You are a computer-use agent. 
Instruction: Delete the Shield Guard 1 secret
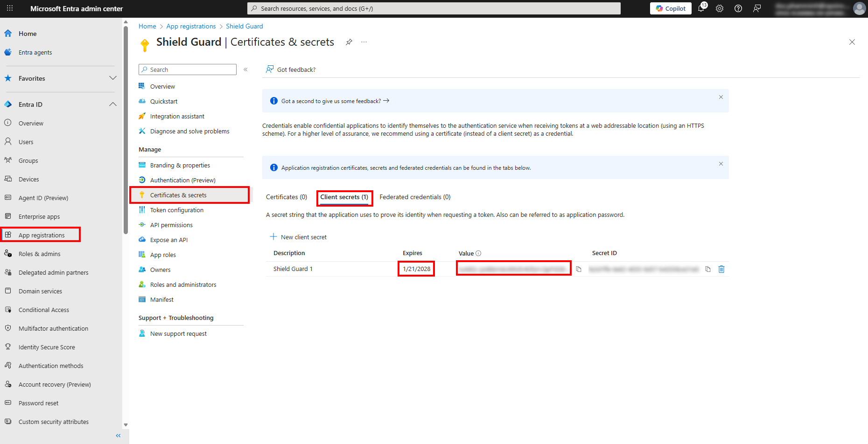pos(721,269)
